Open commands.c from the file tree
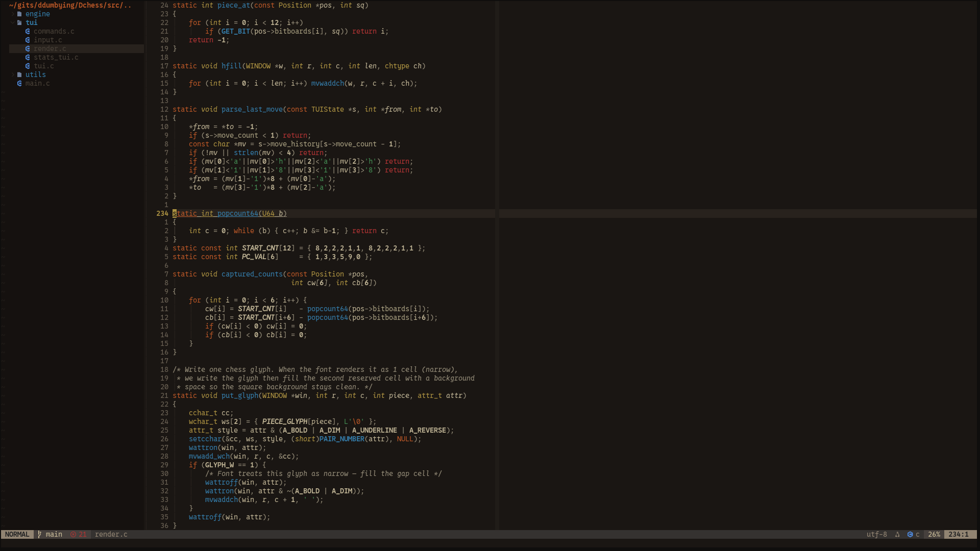 pyautogui.click(x=54, y=32)
